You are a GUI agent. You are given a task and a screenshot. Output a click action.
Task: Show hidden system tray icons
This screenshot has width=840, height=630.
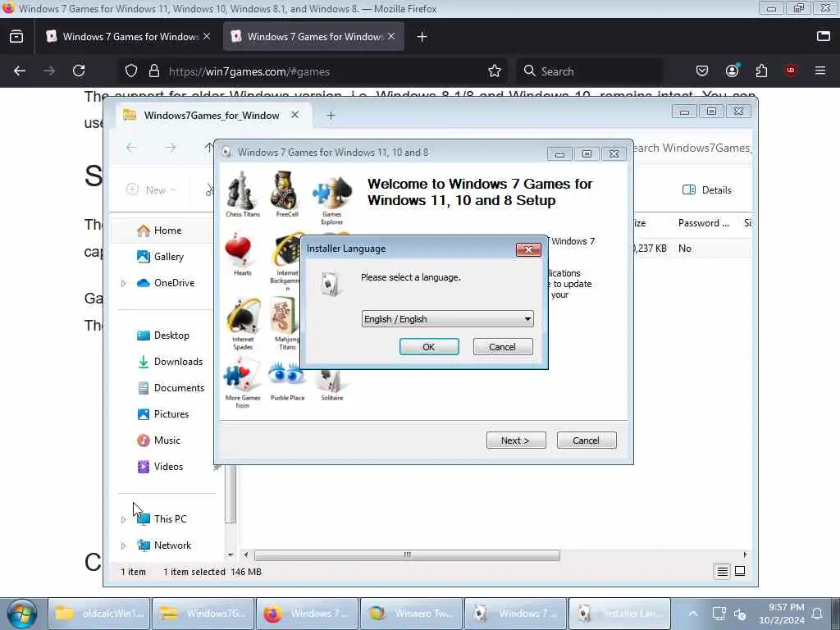[x=692, y=614]
